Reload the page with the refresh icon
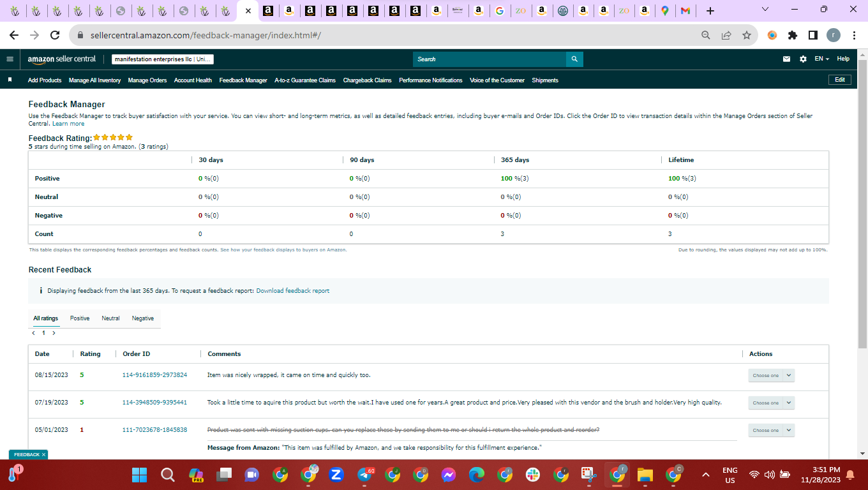Viewport: 868px width, 490px height. point(55,36)
